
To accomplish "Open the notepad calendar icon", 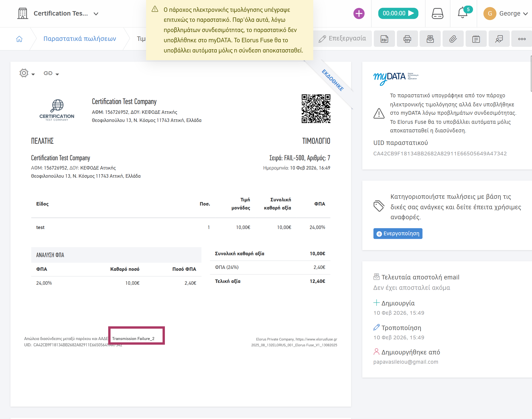I will [476, 39].
